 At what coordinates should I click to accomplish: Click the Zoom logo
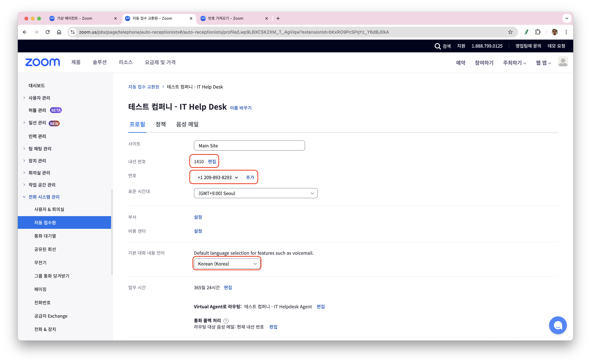[42, 62]
